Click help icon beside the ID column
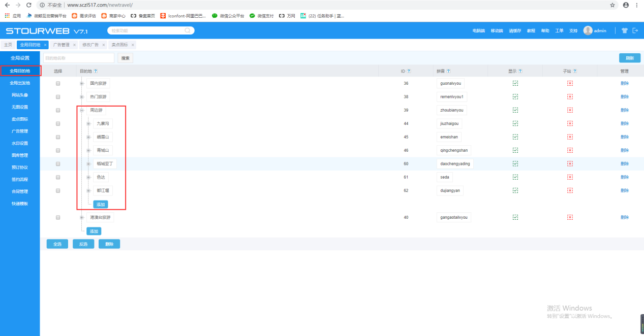 tap(409, 71)
